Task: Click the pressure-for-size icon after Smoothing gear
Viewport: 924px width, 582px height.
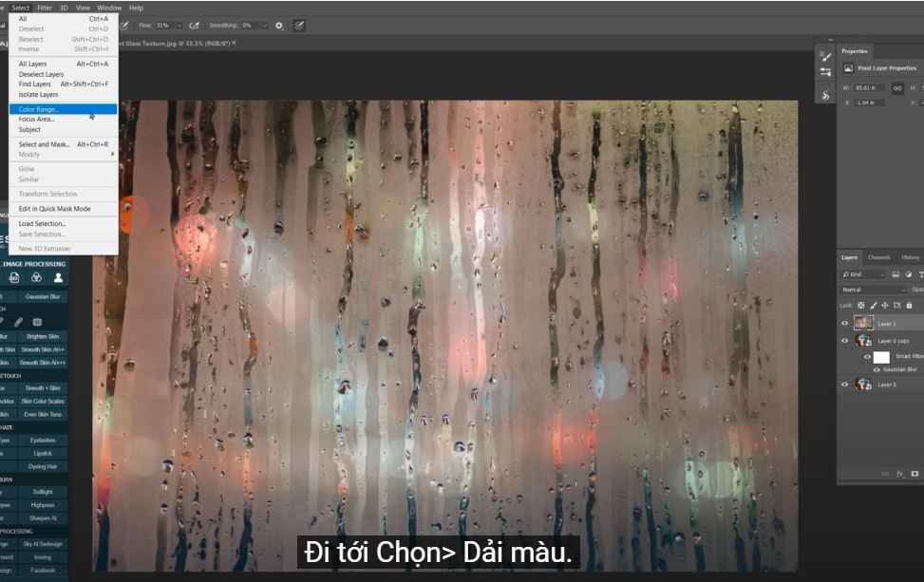Action: [299, 26]
